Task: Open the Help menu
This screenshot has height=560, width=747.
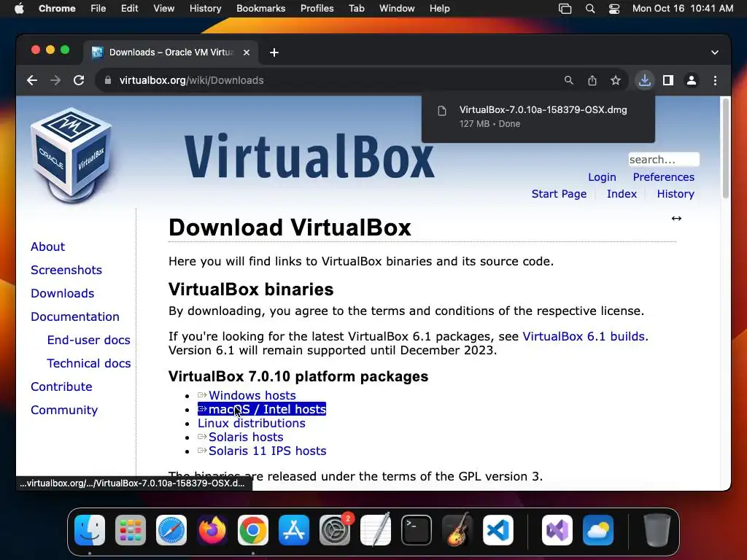Action: click(439, 9)
